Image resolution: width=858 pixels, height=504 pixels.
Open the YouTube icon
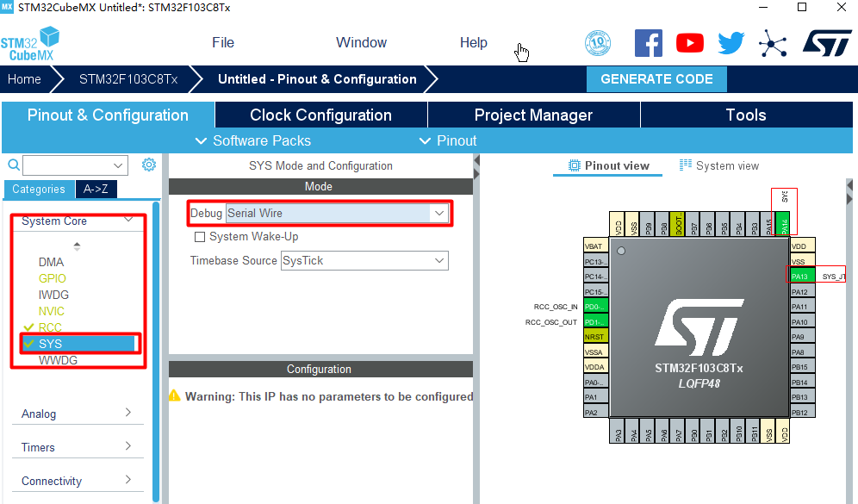point(689,43)
